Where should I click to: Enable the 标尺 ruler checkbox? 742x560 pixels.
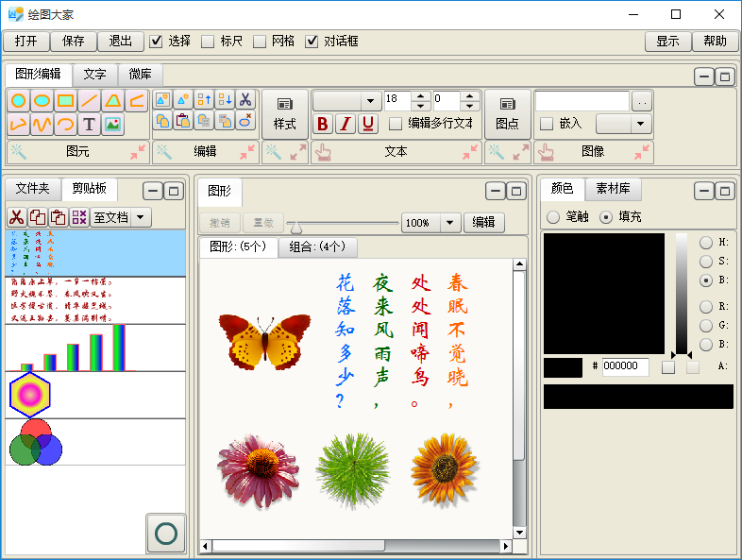tap(208, 42)
